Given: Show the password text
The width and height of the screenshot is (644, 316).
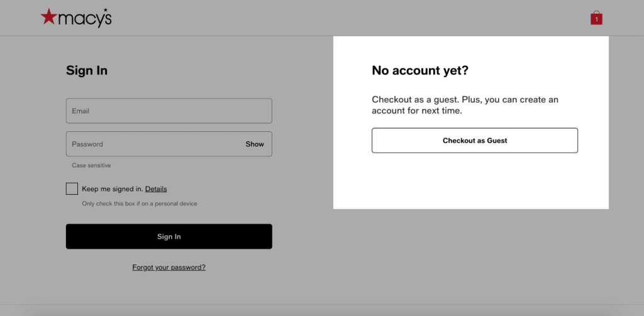Looking at the screenshot, I should pos(255,144).
